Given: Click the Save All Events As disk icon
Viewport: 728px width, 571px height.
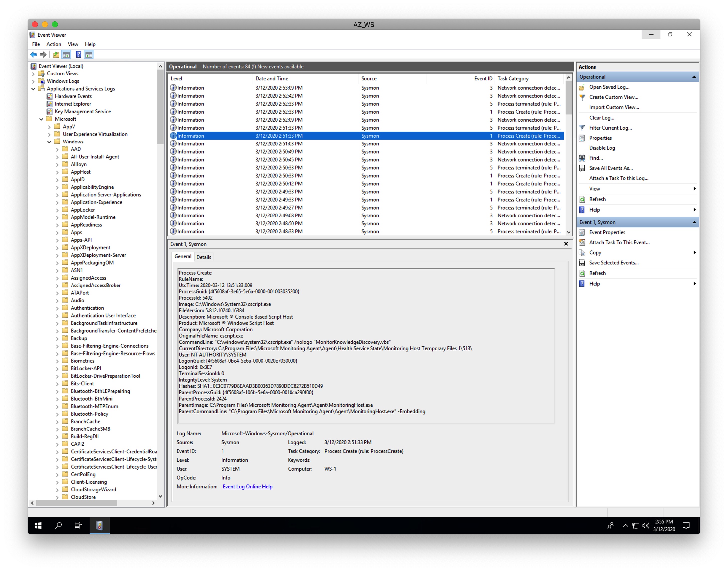Looking at the screenshot, I should click(582, 168).
